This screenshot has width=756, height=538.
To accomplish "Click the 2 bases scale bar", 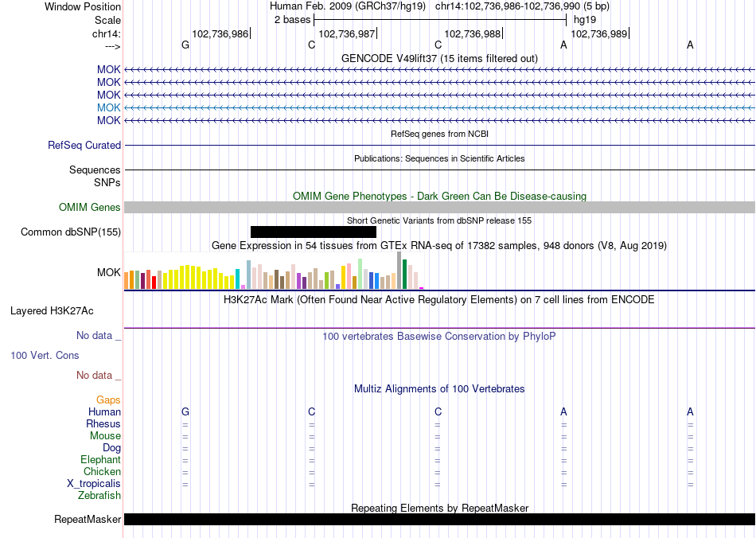I will pos(440,20).
